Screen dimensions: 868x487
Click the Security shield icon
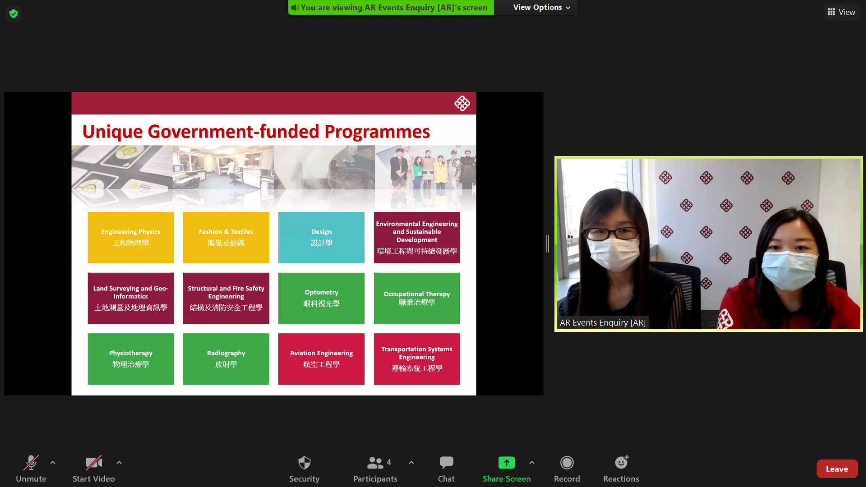pos(305,463)
